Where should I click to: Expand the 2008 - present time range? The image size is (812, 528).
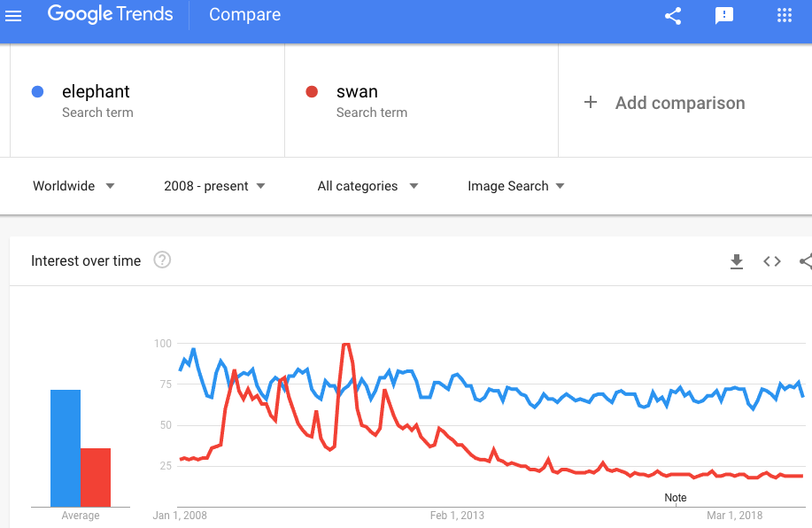tap(214, 186)
